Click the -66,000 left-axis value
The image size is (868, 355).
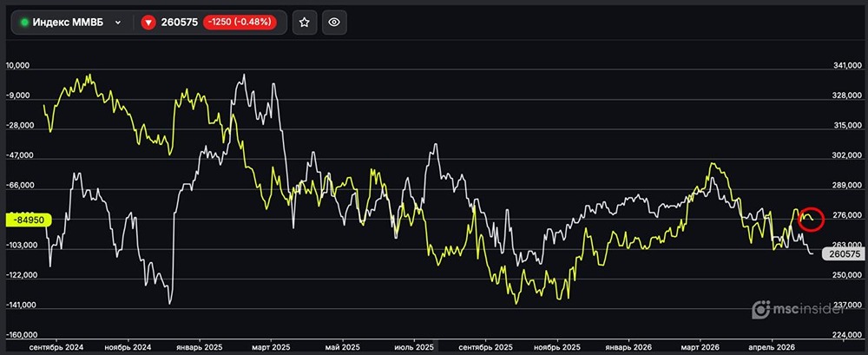(x=19, y=186)
